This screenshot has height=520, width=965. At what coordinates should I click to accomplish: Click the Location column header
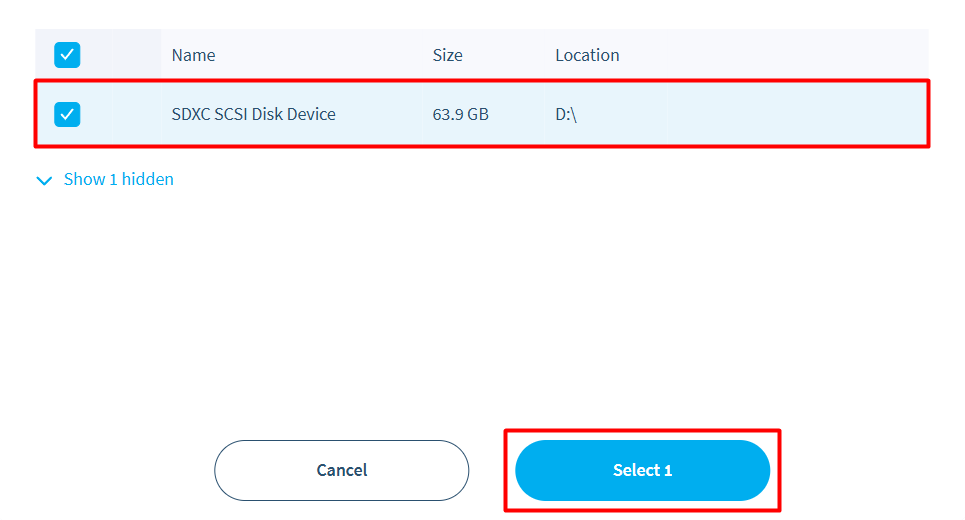pyautogui.click(x=587, y=55)
